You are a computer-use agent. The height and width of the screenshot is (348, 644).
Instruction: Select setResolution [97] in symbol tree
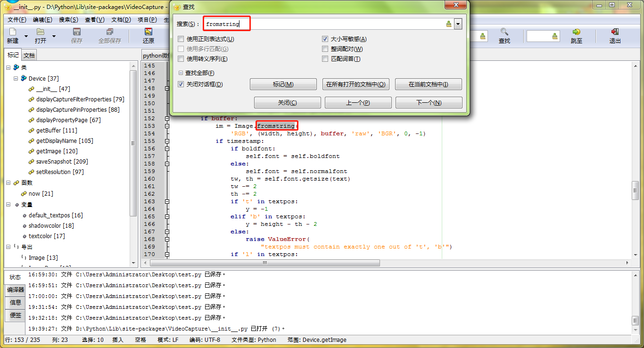[60, 172]
